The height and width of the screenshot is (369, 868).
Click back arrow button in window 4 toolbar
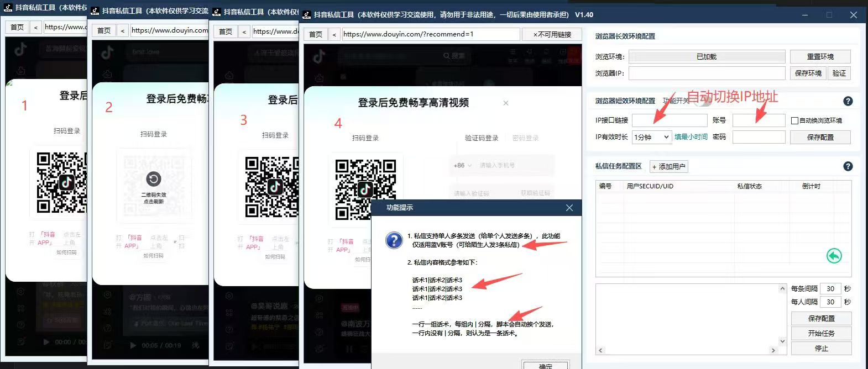334,34
